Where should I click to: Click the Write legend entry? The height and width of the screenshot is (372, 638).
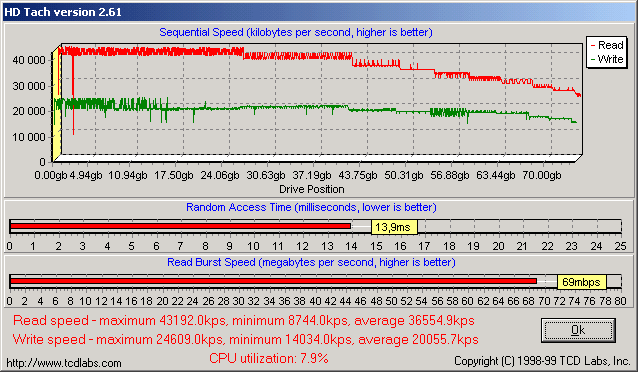click(607, 59)
